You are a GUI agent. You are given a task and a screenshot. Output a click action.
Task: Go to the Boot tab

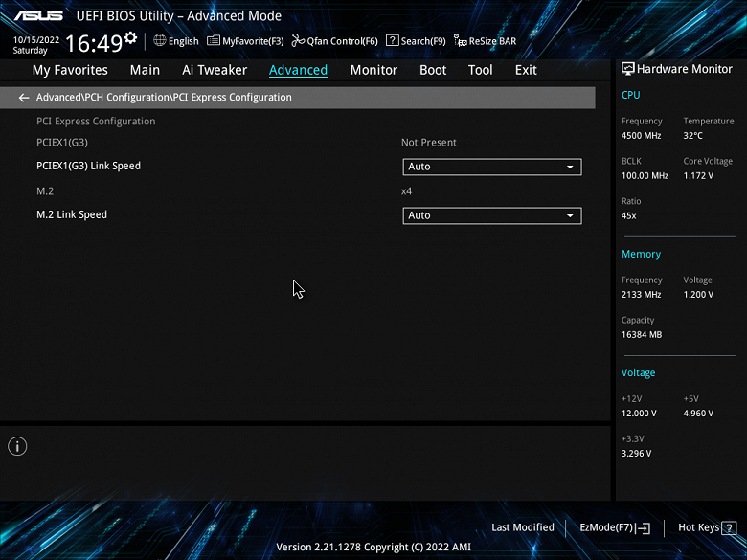click(433, 70)
